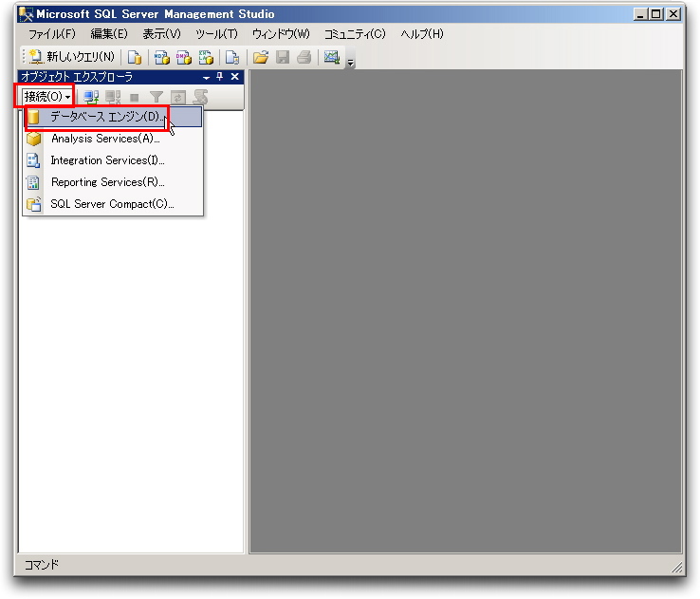Open the 表示(V) menu
The height and width of the screenshot is (599, 700).
(x=161, y=34)
